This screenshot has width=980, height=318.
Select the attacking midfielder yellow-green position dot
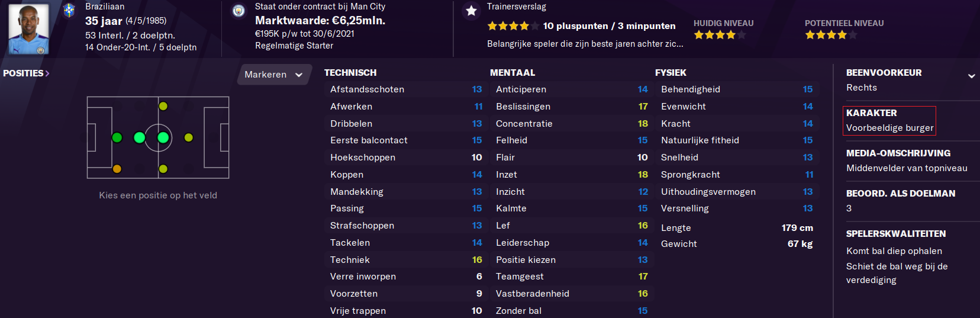pyautogui.click(x=189, y=138)
